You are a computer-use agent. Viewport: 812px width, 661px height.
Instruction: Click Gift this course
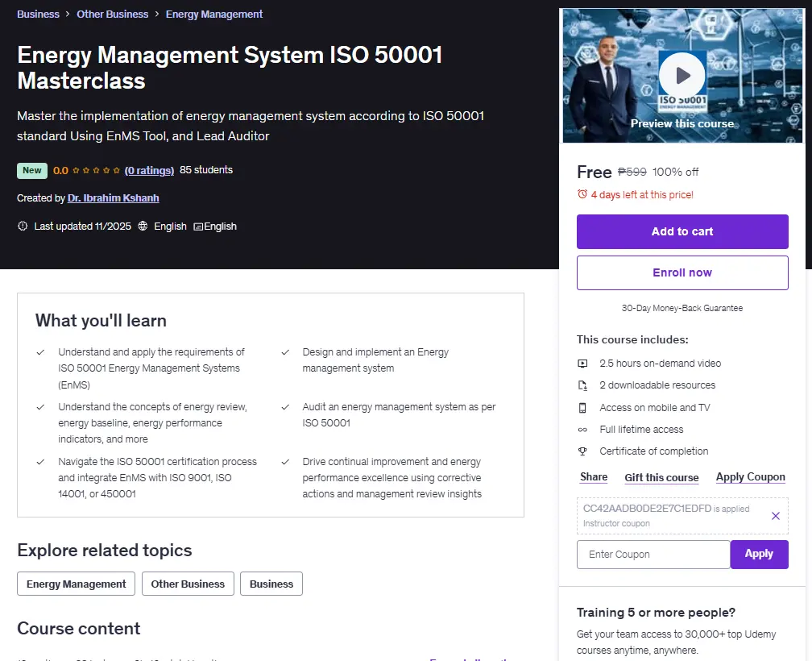[661, 478]
